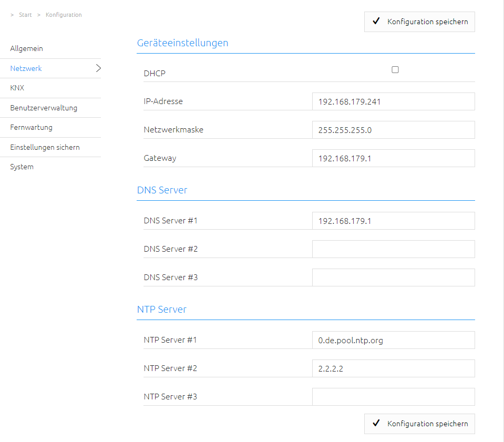The height and width of the screenshot is (442, 504).
Task: Edit the DNS Server #1 field
Action: pos(394,221)
